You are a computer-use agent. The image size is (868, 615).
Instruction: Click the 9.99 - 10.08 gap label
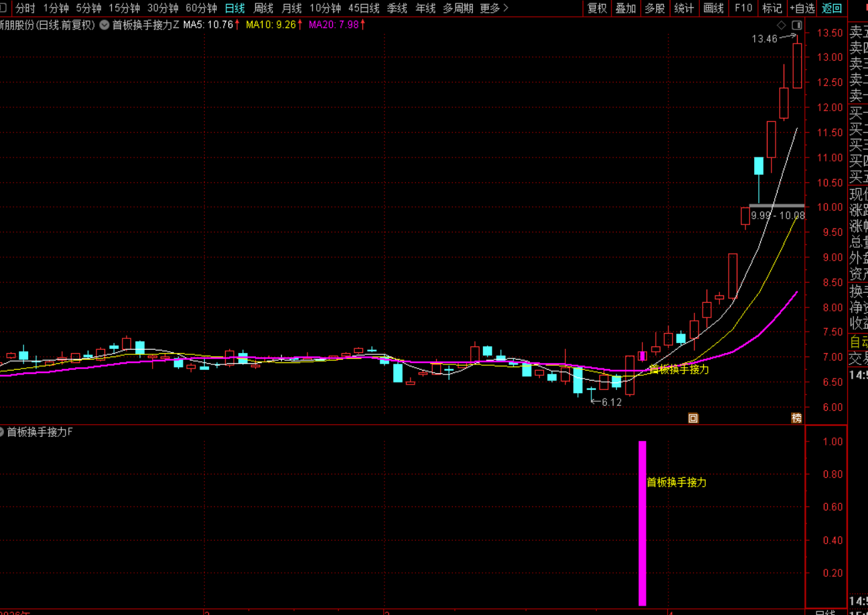[x=778, y=216]
